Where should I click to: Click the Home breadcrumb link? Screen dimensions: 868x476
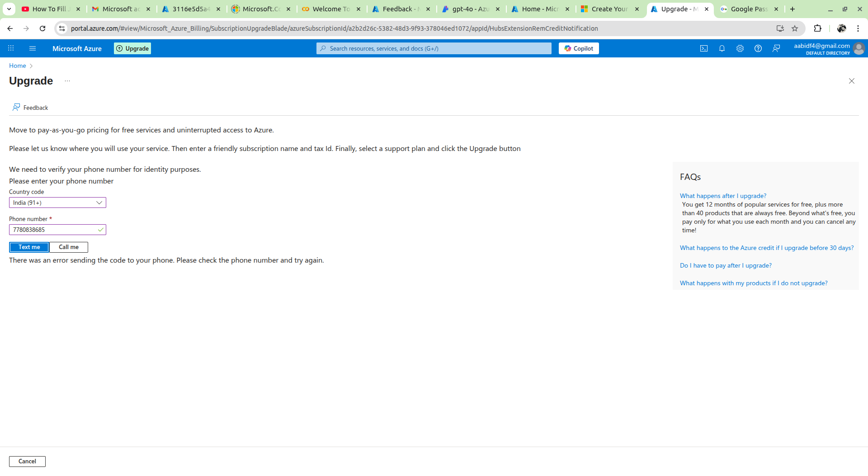coord(18,66)
